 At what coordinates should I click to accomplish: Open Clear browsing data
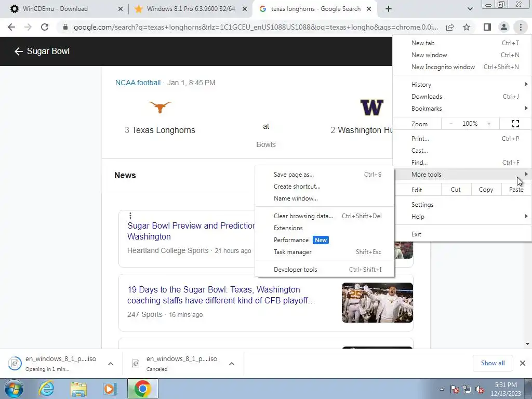pyautogui.click(x=325, y=216)
